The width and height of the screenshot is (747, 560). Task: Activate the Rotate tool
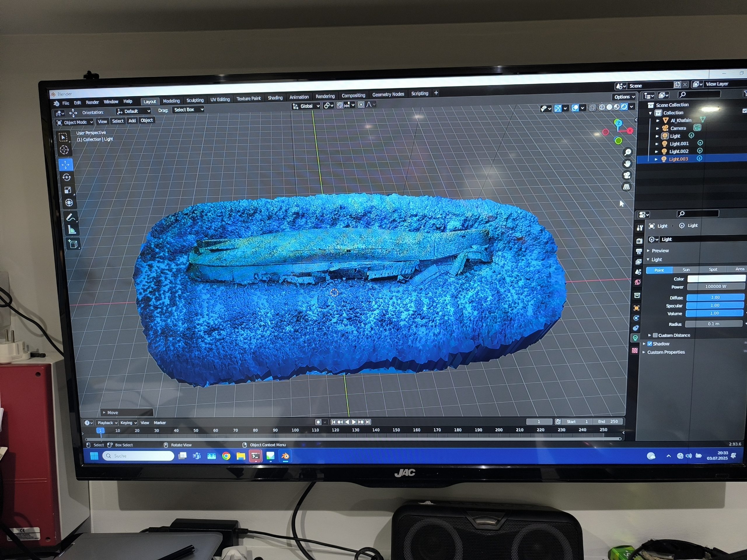coord(67,177)
